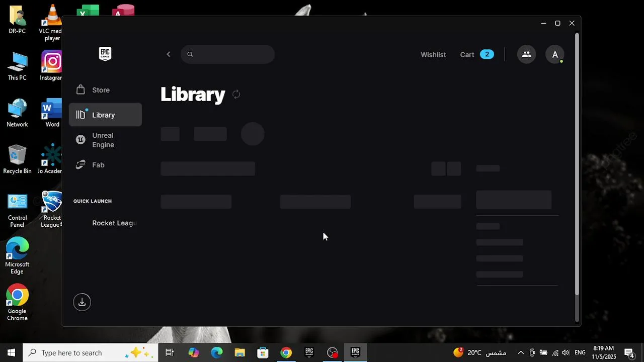The width and height of the screenshot is (644, 362).
Task: Select Jo Academy desktop shortcut
Action: coord(50,159)
